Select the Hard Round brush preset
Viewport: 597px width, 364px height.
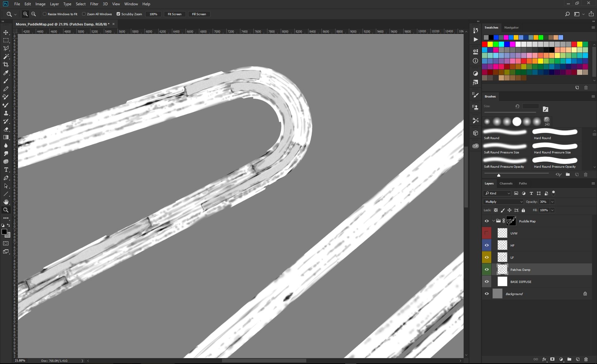555,134
